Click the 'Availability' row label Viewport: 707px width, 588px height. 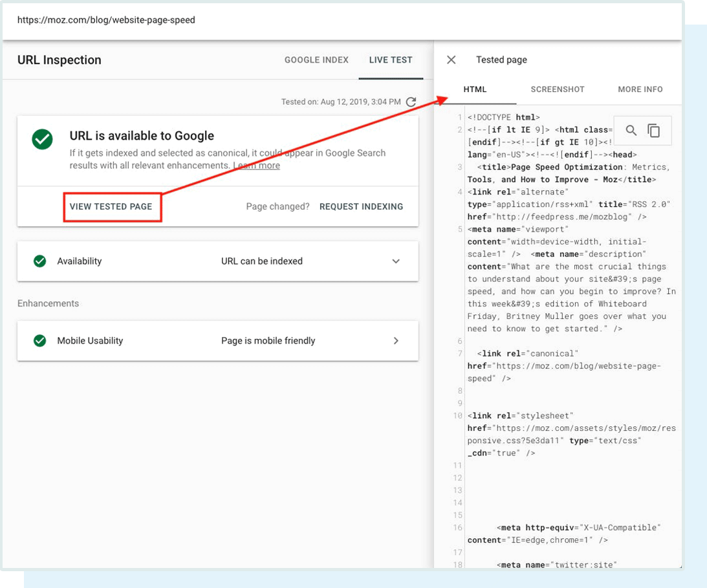click(x=80, y=261)
